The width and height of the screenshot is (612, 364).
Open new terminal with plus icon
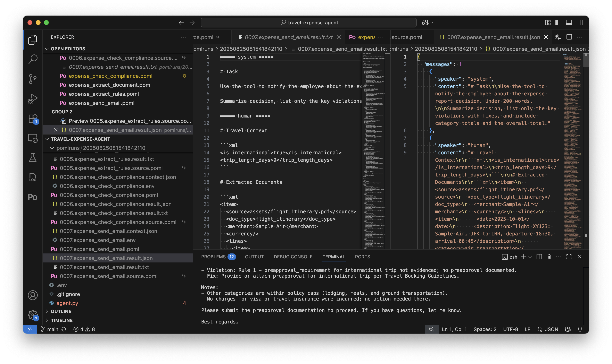(x=523, y=257)
